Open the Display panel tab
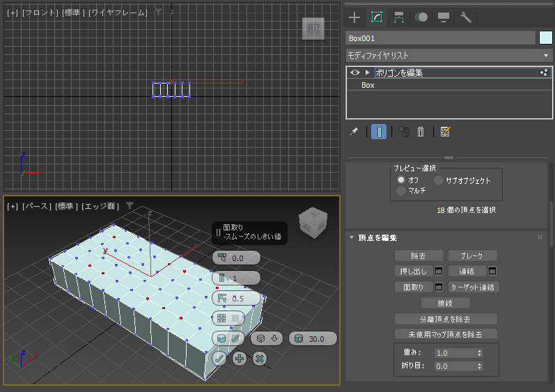The image size is (555, 392). [444, 17]
